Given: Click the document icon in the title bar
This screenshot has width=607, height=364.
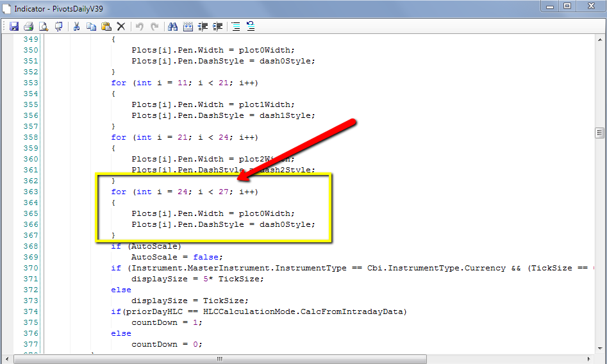Looking at the screenshot, I should click(6, 8).
